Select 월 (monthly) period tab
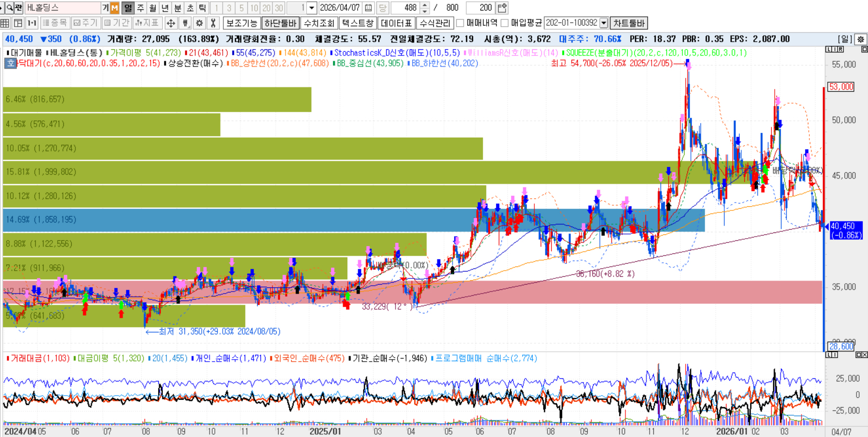Viewport: 868px width, 437px height. tap(152, 8)
